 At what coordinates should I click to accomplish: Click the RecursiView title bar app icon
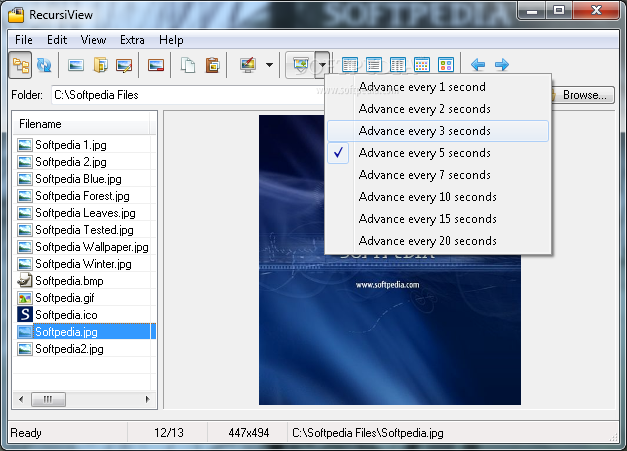pyautogui.click(x=16, y=14)
